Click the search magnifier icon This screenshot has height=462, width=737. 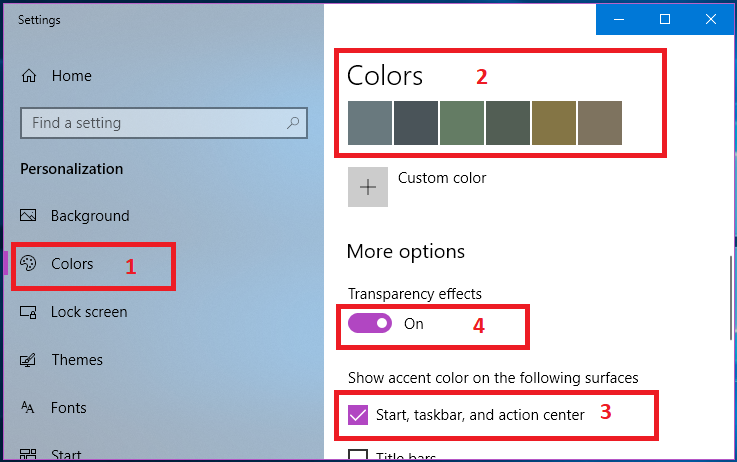293,123
